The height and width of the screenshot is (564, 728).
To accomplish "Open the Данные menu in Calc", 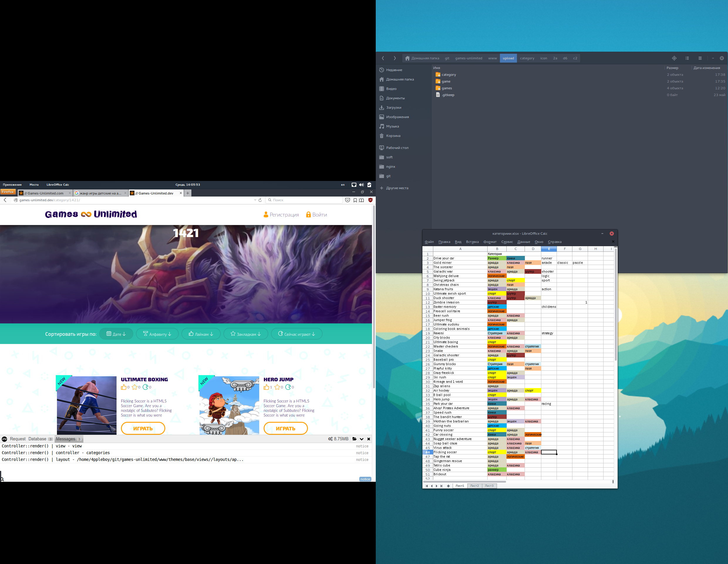I will tap(524, 242).
